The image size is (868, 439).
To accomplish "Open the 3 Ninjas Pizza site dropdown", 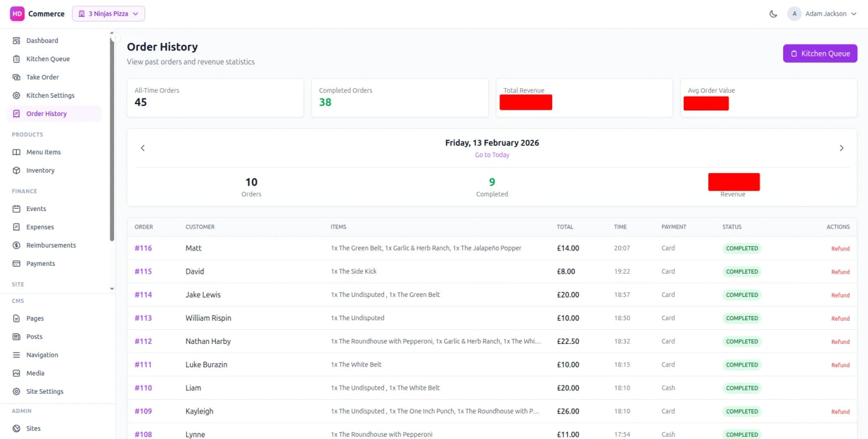I will (108, 14).
